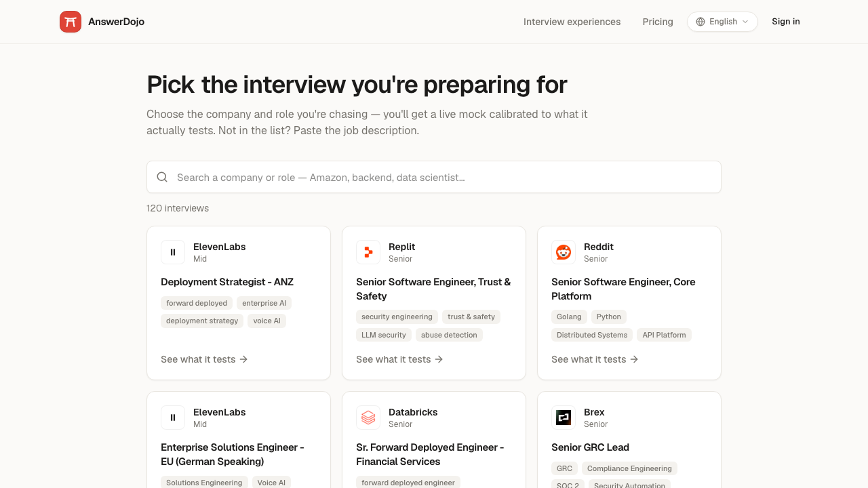Click the '120 interviews' count text
Screen dimensions: 868x488
(178, 208)
